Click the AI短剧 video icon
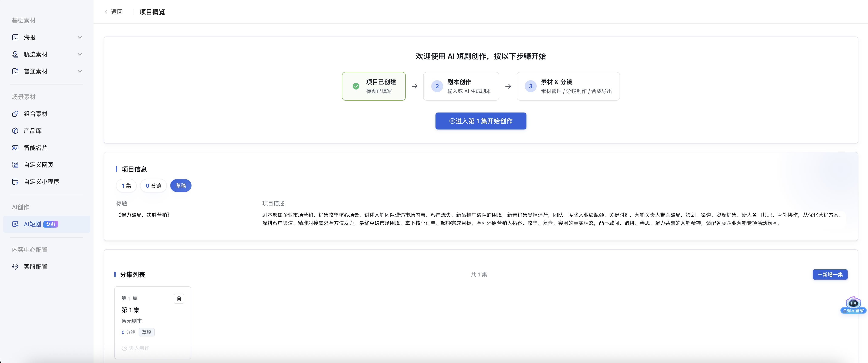The width and height of the screenshot is (868, 363). (15, 224)
